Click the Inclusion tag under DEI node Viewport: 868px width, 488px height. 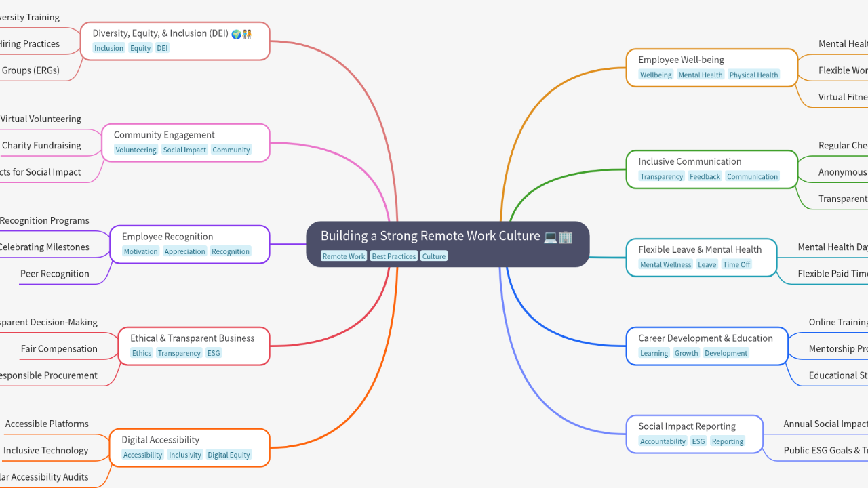click(108, 48)
